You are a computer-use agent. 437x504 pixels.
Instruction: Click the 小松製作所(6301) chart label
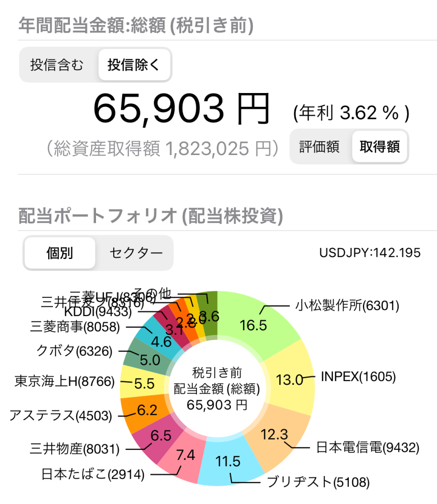(347, 306)
